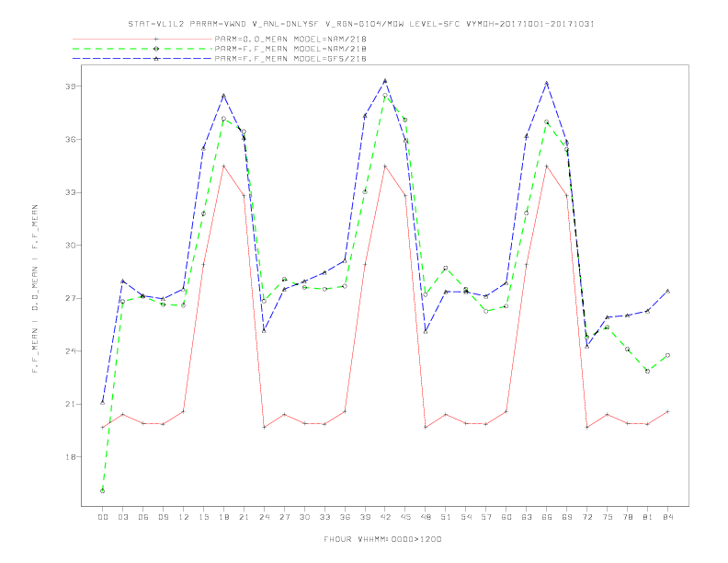Click x-axis forecast hour label 36
The image size is (728, 563).
[345, 517]
